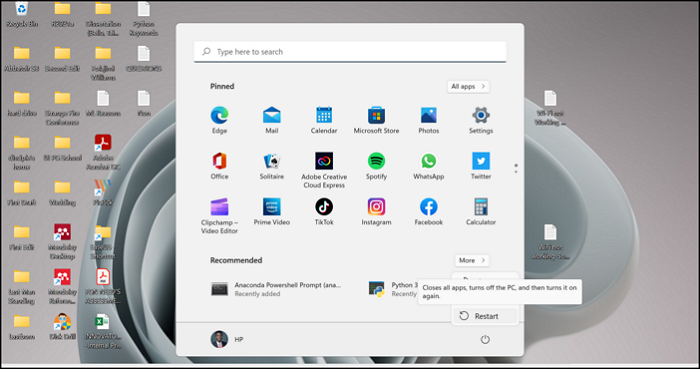Open WhatsApp
This screenshot has height=369, width=700.
pos(429,166)
